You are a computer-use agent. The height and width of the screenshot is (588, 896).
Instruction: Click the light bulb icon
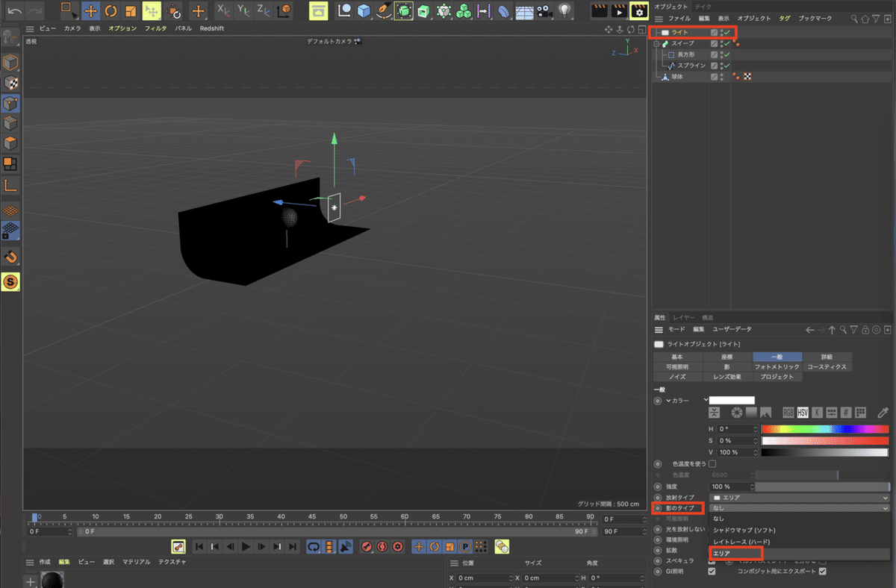[565, 11]
